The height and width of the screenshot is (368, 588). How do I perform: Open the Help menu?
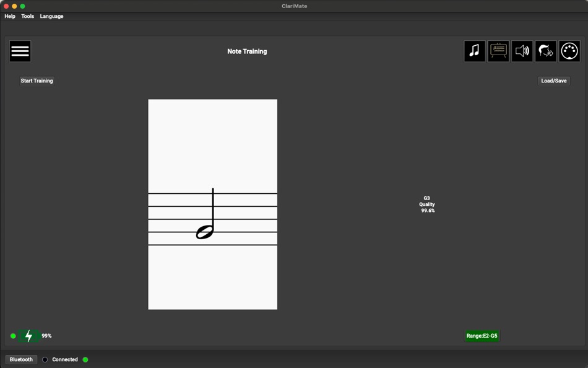pos(10,16)
